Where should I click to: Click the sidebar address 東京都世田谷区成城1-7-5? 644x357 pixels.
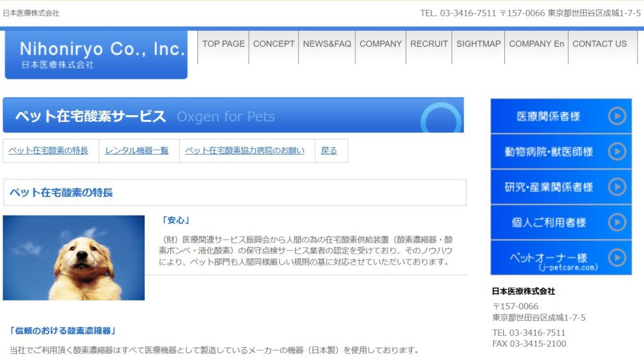coord(539,317)
